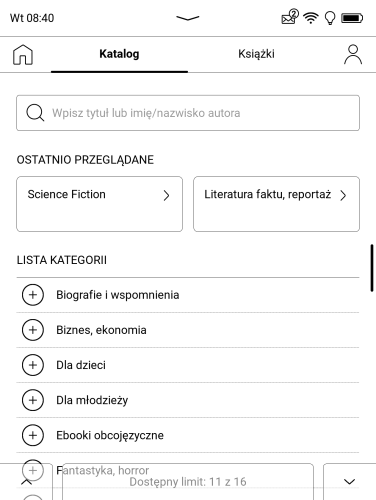This screenshot has height=500, width=376.
Task: Open Wi-Fi status icon
Action: [311, 18]
